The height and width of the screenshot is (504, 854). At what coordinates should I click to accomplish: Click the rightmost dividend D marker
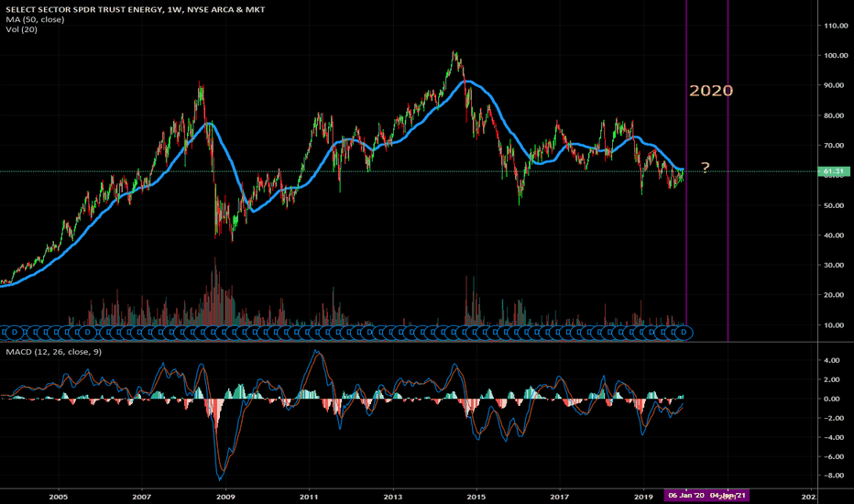pyautogui.click(x=684, y=333)
